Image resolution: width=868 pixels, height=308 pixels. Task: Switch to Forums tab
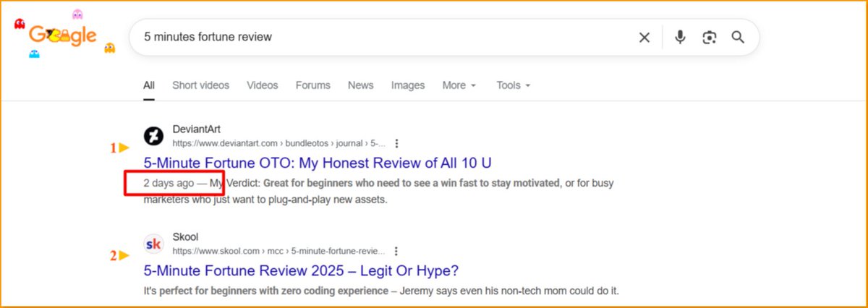[x=312, y=85]
